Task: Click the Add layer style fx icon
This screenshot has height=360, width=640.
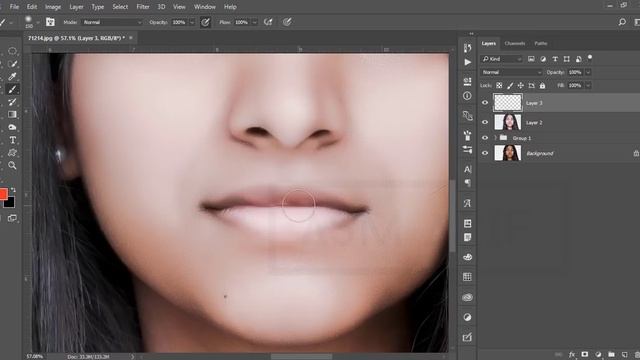Action: (572, 354)
